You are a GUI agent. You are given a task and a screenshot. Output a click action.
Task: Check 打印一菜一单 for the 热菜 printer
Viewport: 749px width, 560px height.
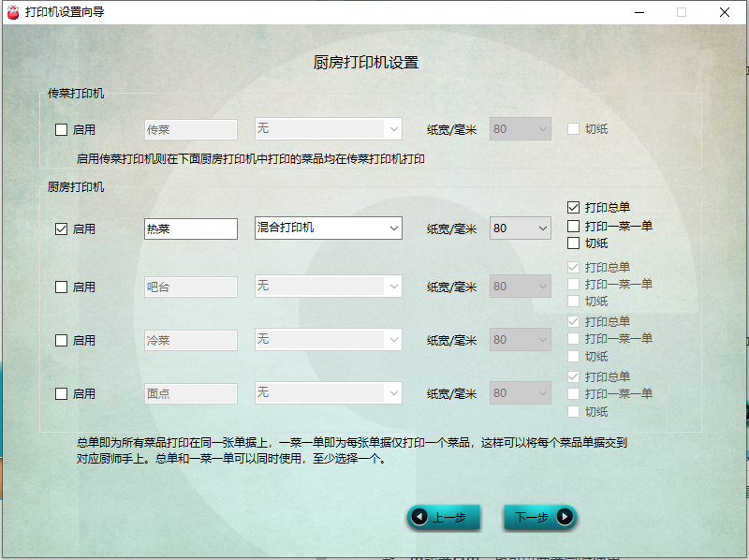pyautogui.click(x=574, y=226)
